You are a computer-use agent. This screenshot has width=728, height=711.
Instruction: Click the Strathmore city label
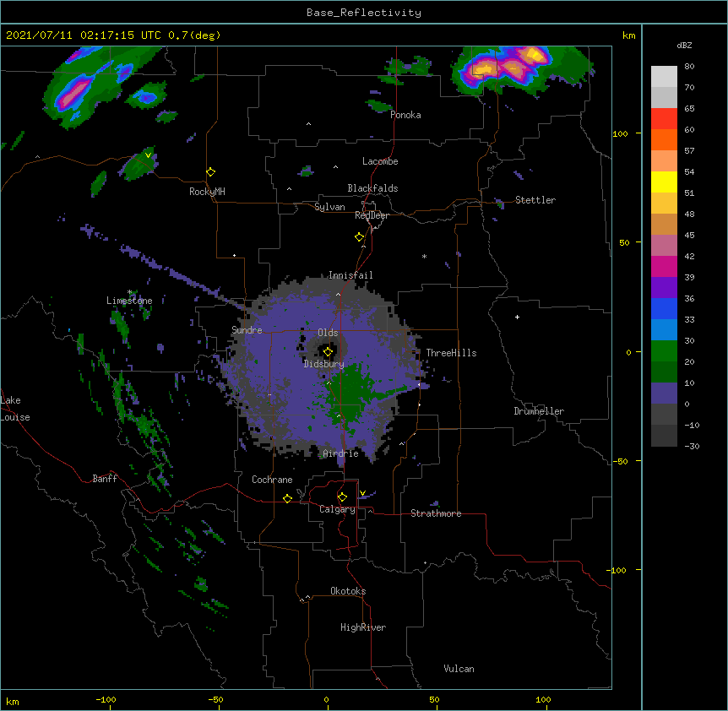pyautogui.click(x=436, y=513)
